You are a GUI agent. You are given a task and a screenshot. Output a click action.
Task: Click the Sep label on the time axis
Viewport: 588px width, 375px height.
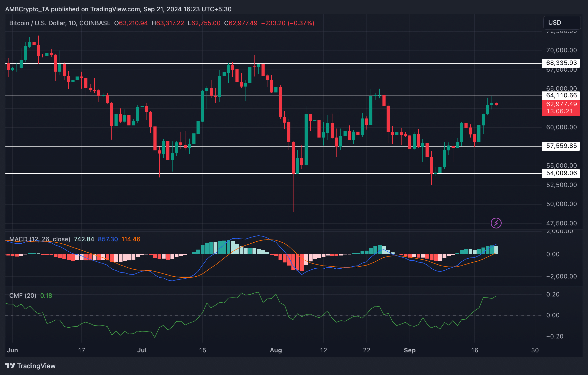click(410, 350)
